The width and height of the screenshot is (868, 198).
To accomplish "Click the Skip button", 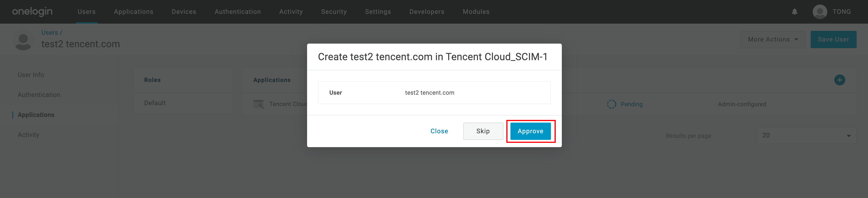I will [x=483, y=131].
